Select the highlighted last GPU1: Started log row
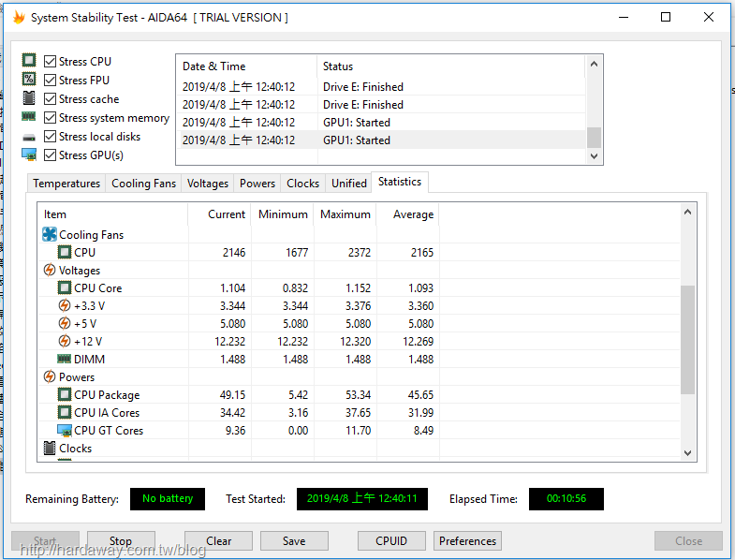This screenshot has height=560, width=735. click(x=382, y=140)
